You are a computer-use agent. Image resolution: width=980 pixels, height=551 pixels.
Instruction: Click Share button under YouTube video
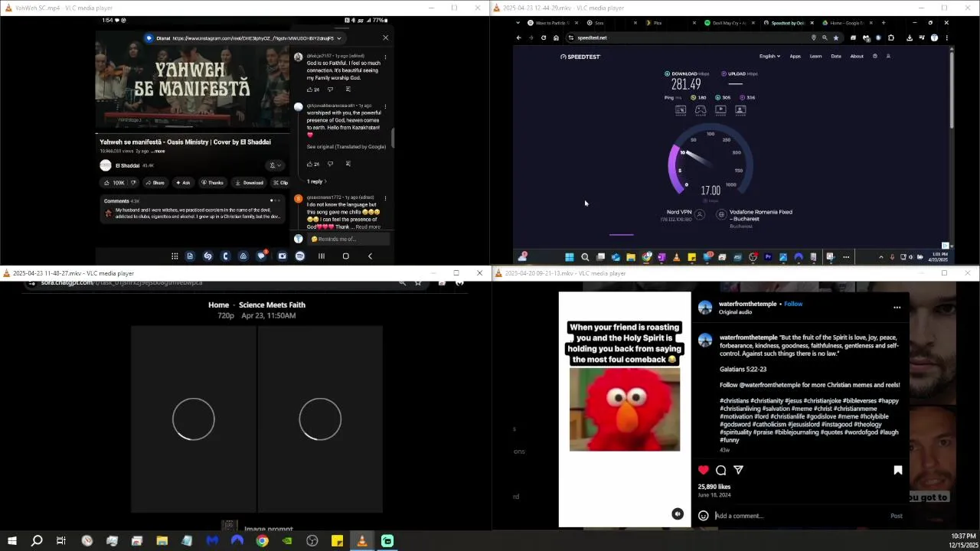coord(155,183)
